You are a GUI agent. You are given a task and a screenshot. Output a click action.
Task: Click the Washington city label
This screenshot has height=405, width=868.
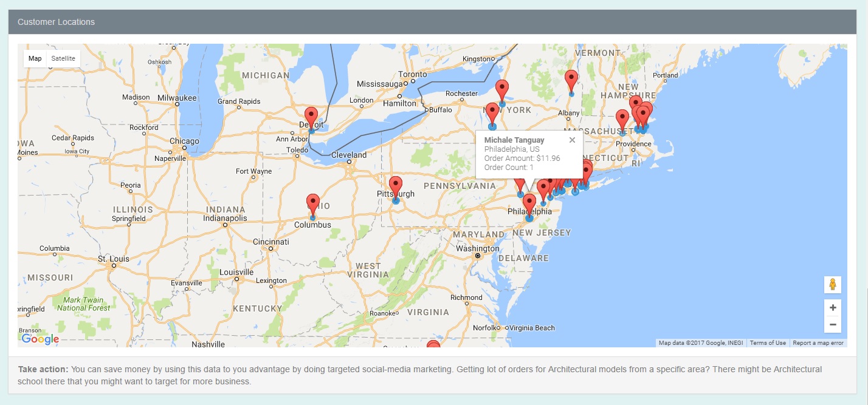(477, 249)
